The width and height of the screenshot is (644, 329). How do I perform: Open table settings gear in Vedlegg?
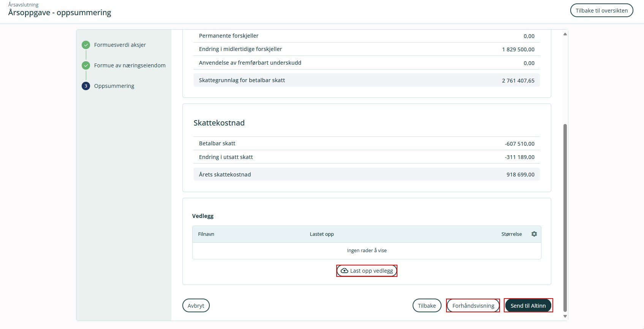pos(534,234)
